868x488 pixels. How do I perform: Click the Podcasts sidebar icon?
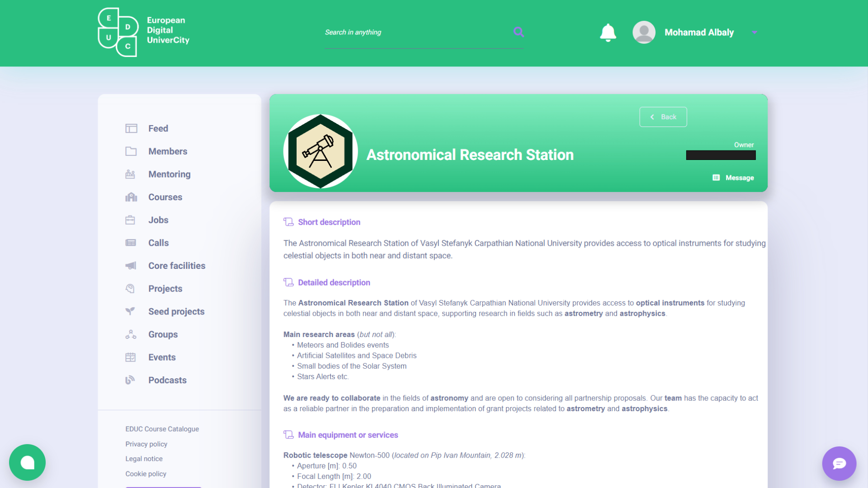click(130, 380)
